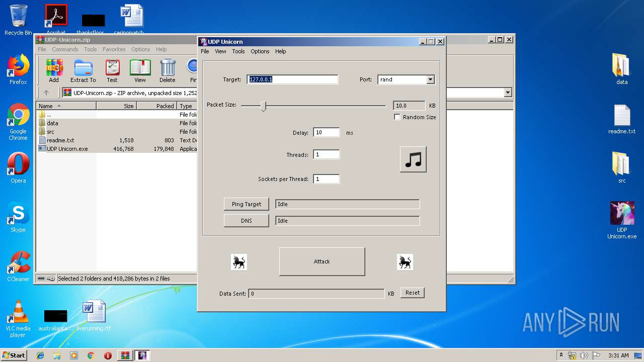Select Opera desktop shortcut
Screen dimensions: 644x362
[18, 168]
